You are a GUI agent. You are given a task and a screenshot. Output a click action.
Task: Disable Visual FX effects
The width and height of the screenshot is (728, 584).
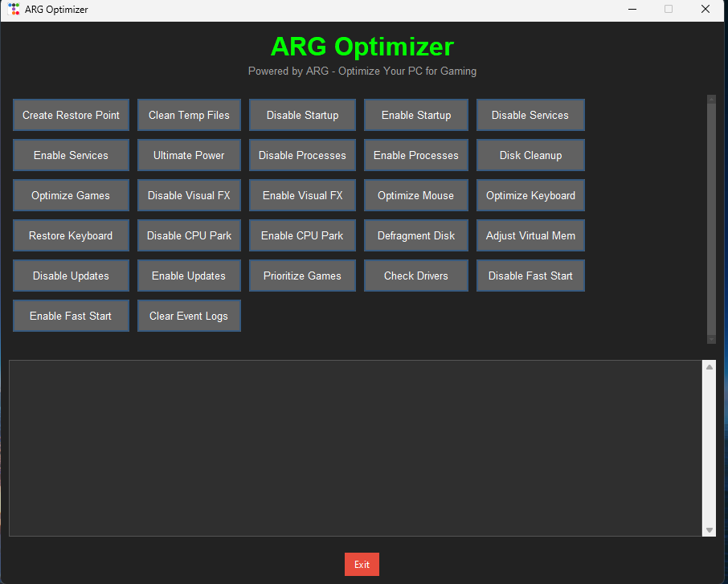click(x=189, y=195)
